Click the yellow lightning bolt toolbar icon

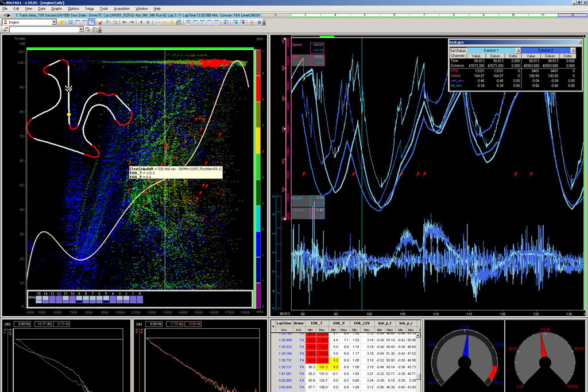pos(172,22)
